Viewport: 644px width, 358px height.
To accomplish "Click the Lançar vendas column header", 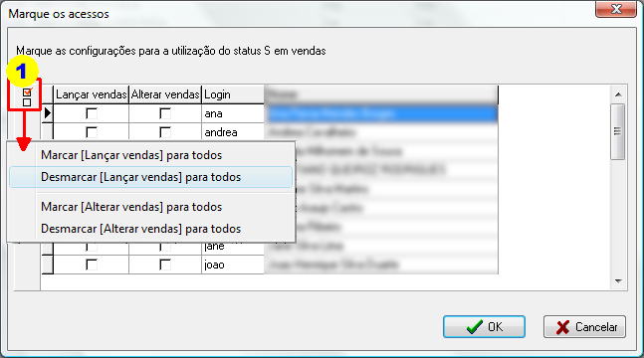I will point(92,94).
